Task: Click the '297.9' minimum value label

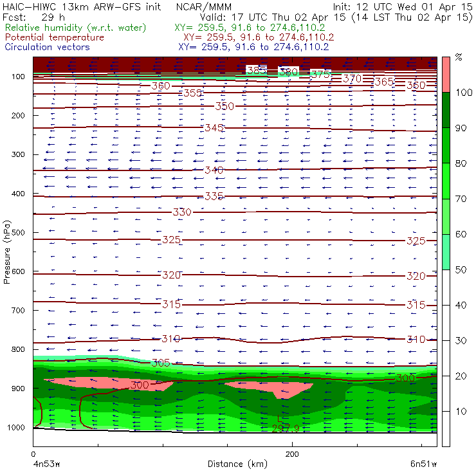Action: coord(286,428)
